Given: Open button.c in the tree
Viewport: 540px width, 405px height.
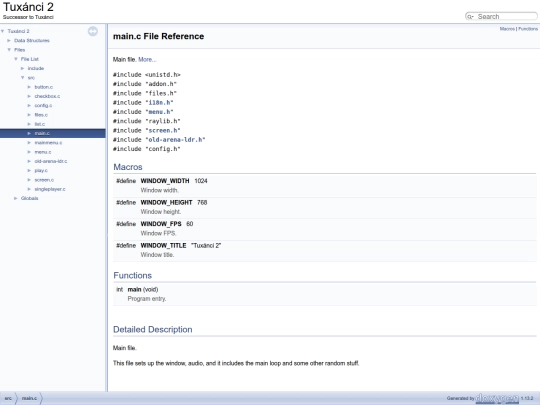Looking at the screenshot, I should (x=44, y=87).
